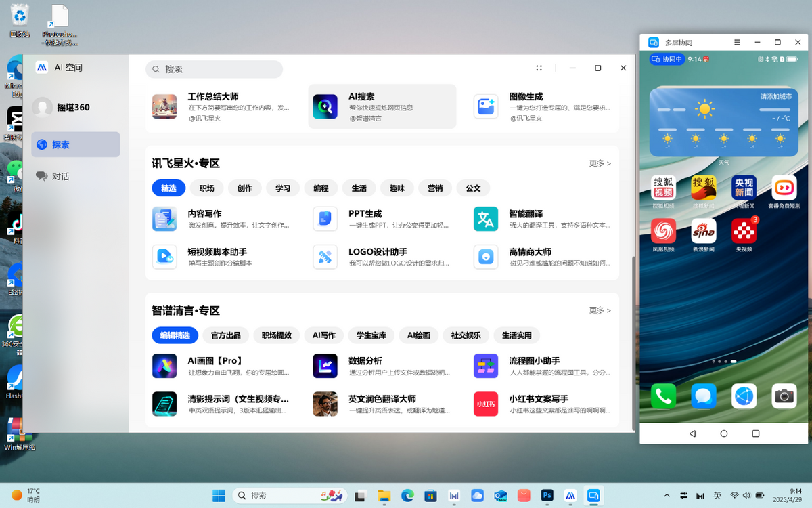Select the 编程 category tab
This screenshot has width=812, height=508.
321,188
